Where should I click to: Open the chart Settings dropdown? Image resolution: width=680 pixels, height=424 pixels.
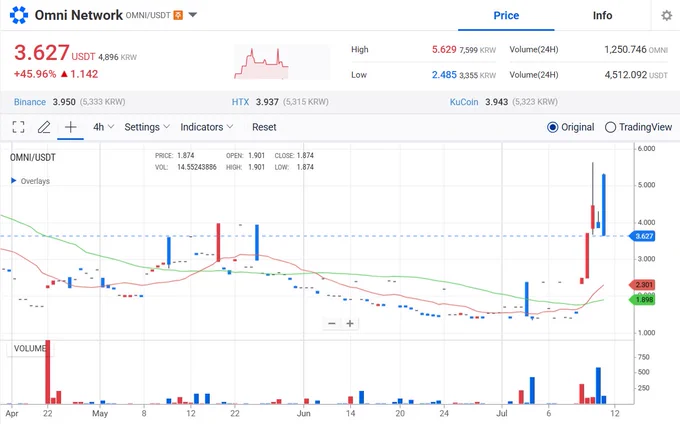pos(147,127)
